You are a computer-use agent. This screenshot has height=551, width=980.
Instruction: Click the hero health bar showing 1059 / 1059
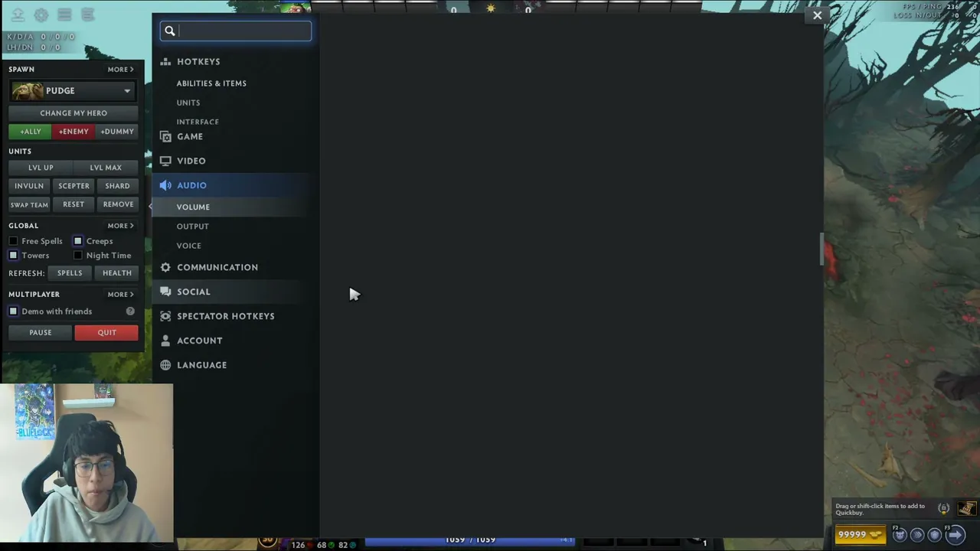(x=469, y=540)
